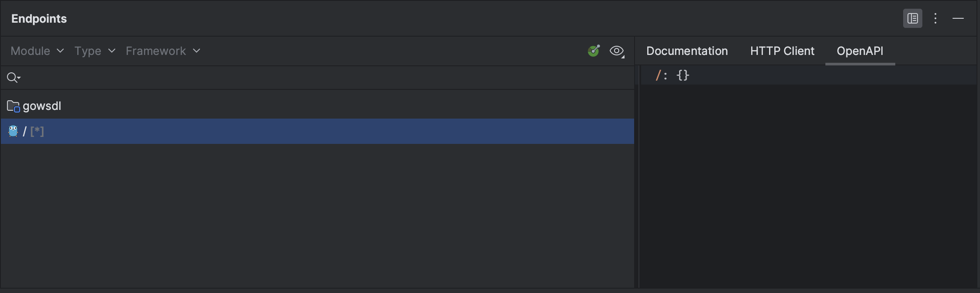
Task: Expand the Framework filter dropdown
Action: 162,51
